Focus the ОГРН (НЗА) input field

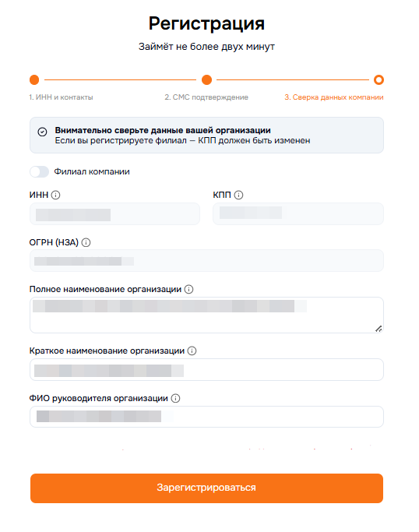click(x=206, y=261)
